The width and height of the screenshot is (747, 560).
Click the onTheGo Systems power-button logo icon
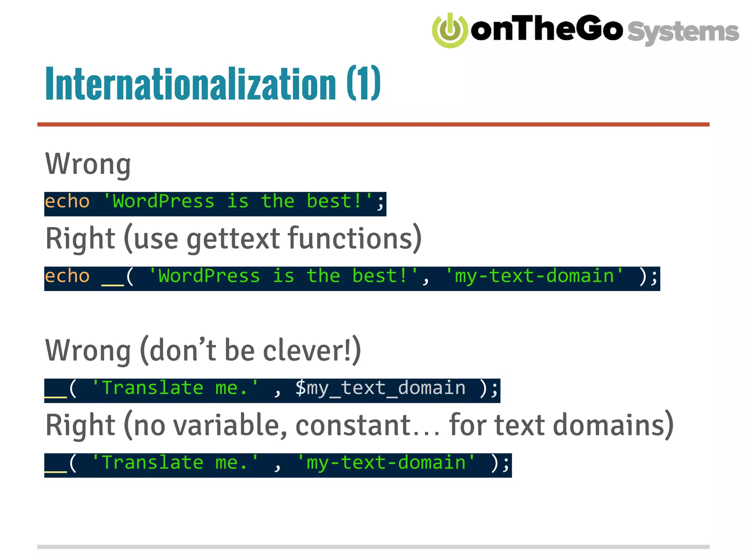click(450, 30)
